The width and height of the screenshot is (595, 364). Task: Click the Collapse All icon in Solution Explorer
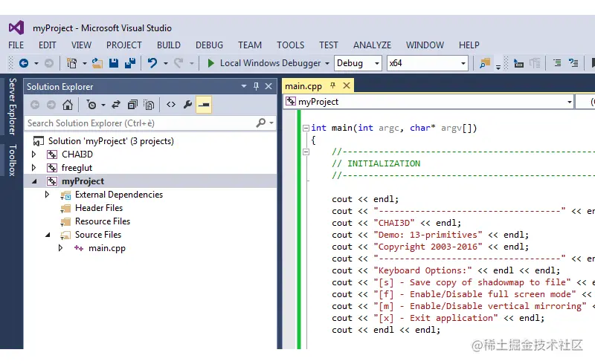click(x=132, y=105)
